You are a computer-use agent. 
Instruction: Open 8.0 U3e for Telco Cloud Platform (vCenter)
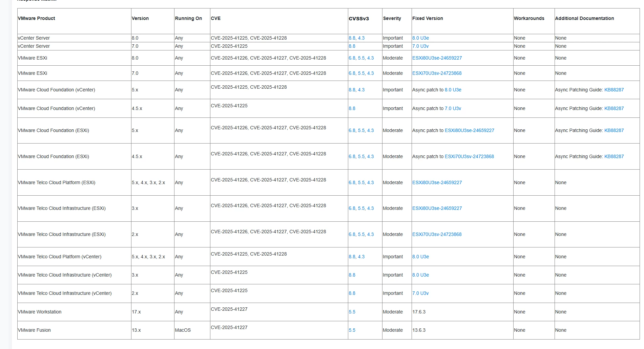420,257
